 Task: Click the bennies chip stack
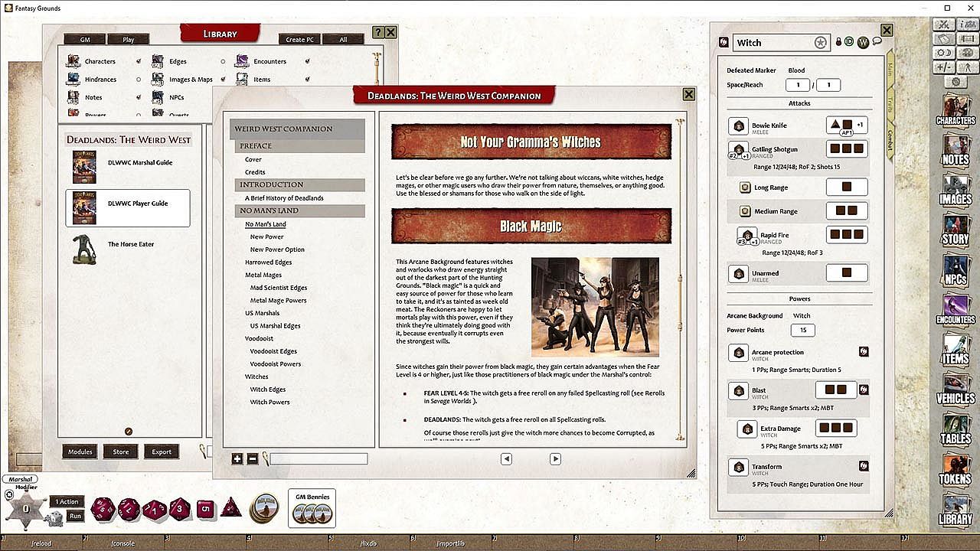point(265,508)
